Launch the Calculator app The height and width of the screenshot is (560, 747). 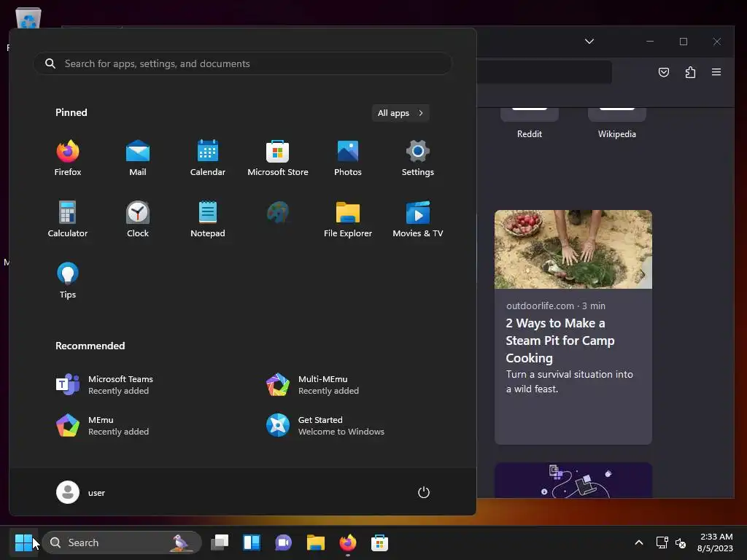click(68, 219)
